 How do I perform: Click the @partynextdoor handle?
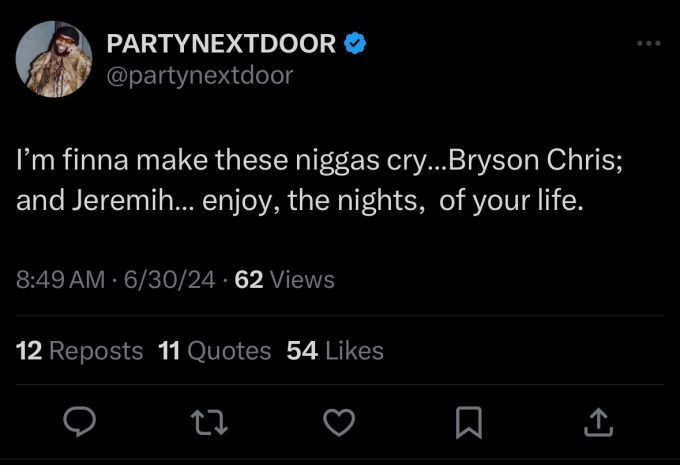[x=199, y=76]
